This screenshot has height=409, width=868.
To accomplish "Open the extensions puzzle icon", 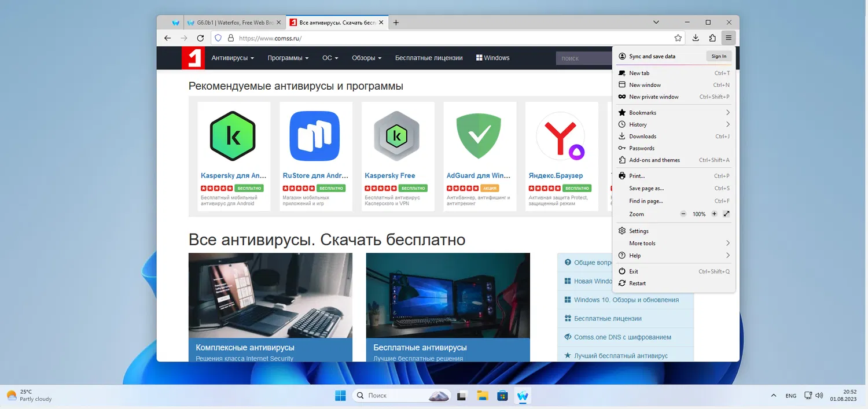I will point(712,38).
